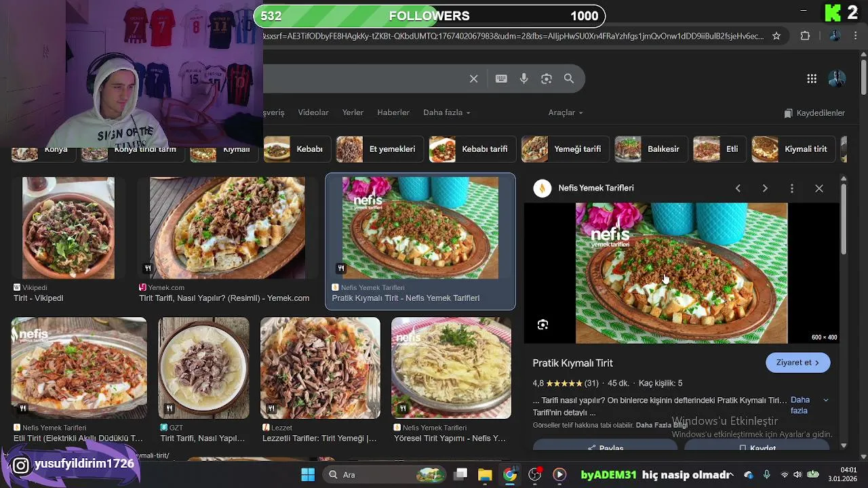Image resolution: width=868 pixels, height=488 pixels.
Task: Filter by the Yemeği tarifi chip
Action: coord(565,149)
